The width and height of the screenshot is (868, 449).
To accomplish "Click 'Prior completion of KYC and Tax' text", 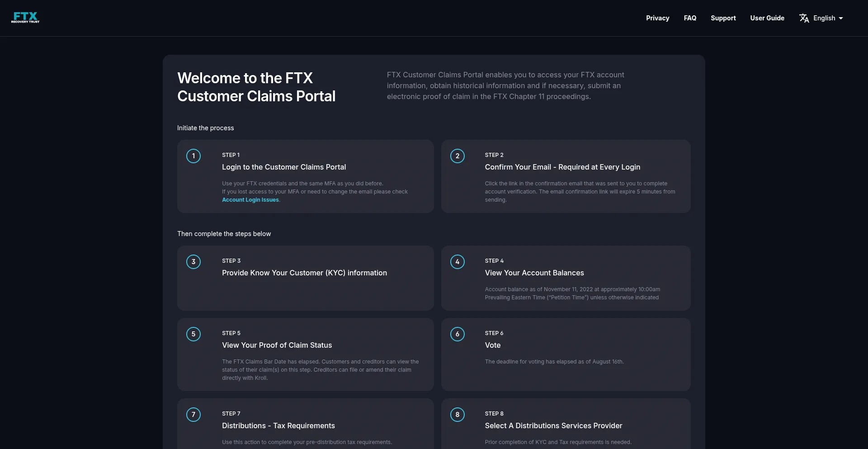I will (x=558, y=442).
